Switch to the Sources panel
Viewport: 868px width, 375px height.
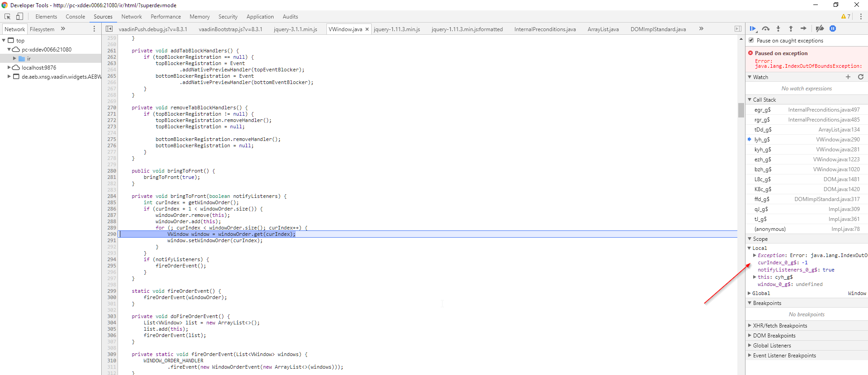click(x=103, y=17)
